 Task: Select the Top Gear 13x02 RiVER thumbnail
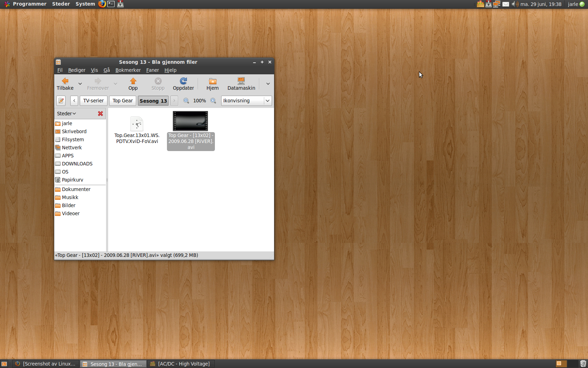pos(190,121)
